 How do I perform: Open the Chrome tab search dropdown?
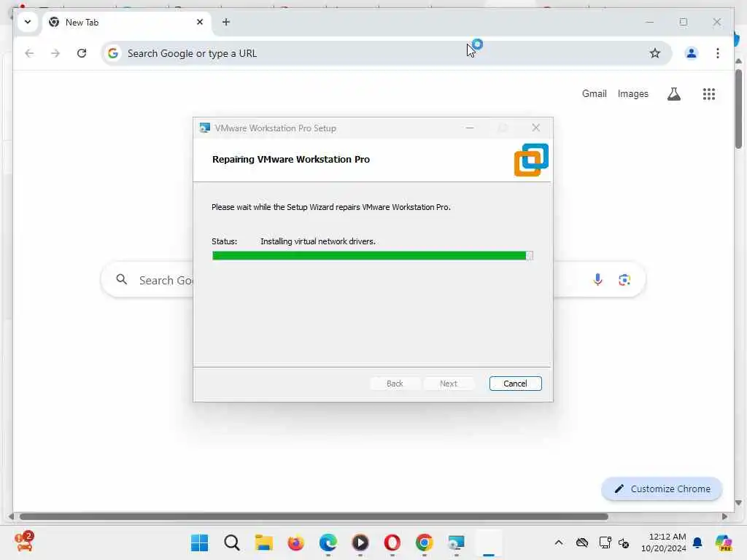point(28,22)
